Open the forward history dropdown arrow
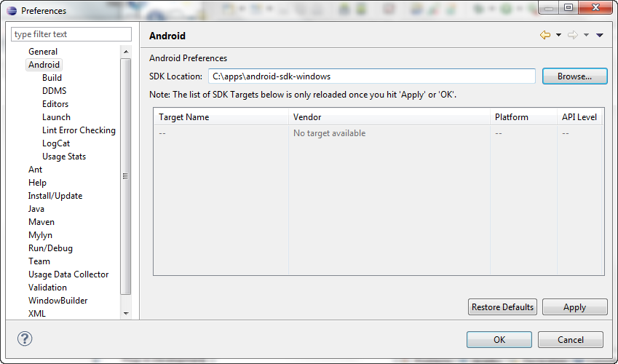This screenshot has width=618, height=364. coord(586,35)
